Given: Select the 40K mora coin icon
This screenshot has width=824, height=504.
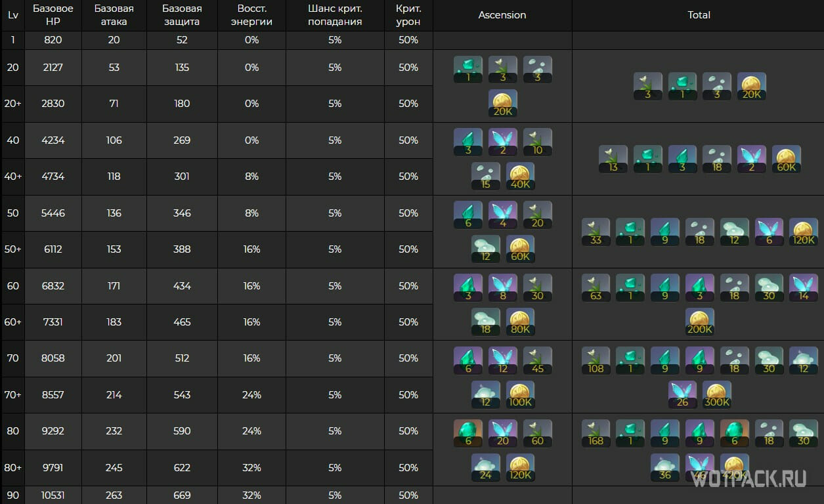Looking at the screenshot, I should click(x=520, y=177).
